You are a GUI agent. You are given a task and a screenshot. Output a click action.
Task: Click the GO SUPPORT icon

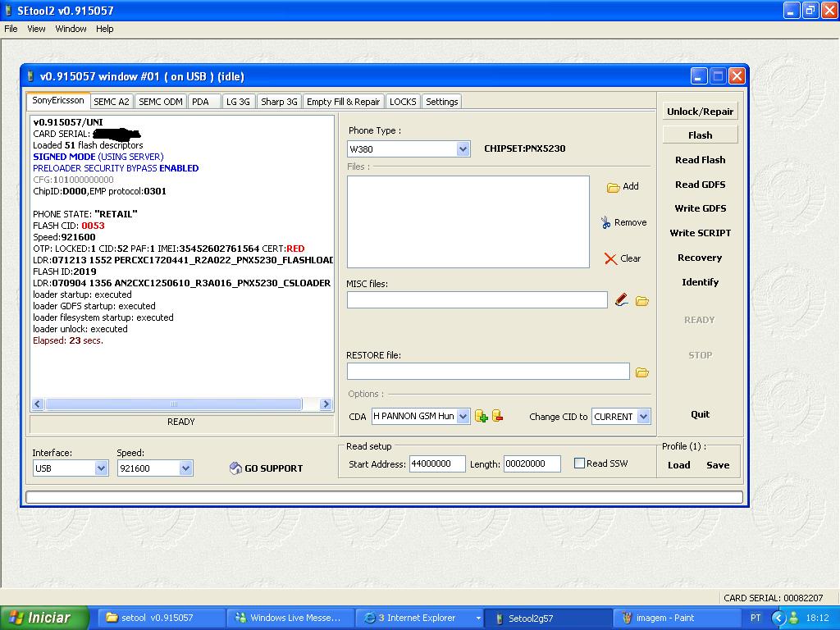(x=235, y=468)
